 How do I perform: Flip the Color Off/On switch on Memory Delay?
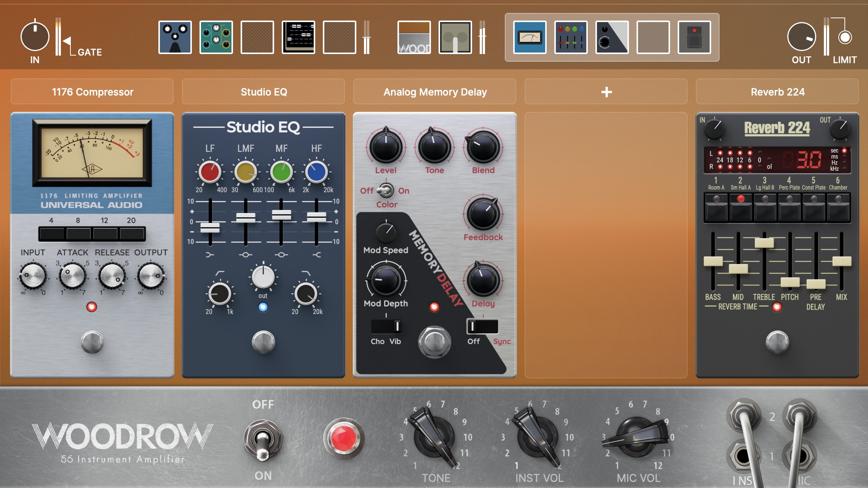click(385, 190)
